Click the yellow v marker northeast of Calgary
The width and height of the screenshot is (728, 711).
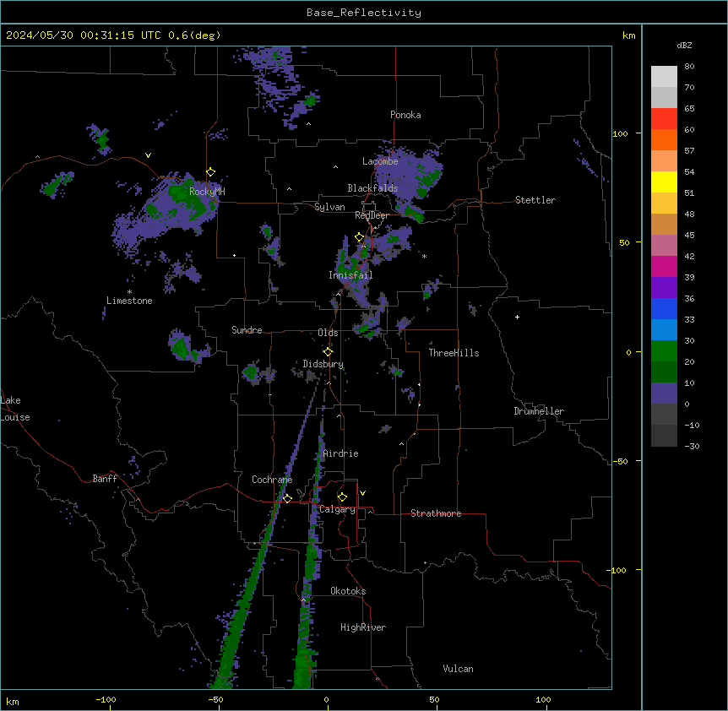[362, 493]
